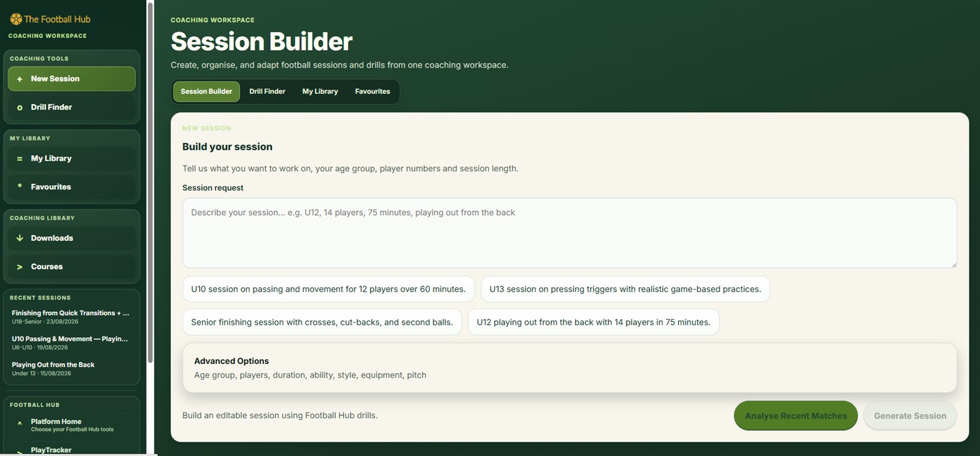980x456 pixels.
Task: Click the sidebar vertical scrollbar
Action: point(150,183)
